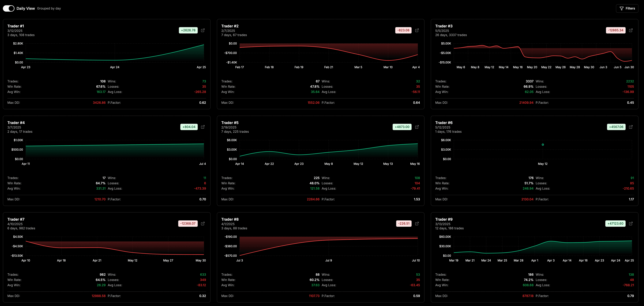This screenshot has height=306, width=644.
Task: Open external view for Trader #7
Action: (x=203, y=223)
